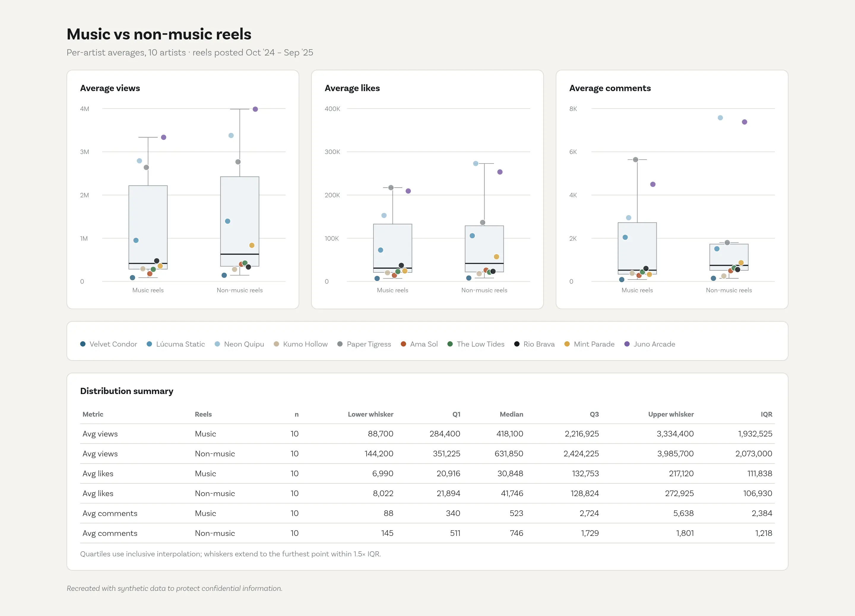Click the 2,424,225 Q3 value

pyautogui.click(x=581, y=454)
